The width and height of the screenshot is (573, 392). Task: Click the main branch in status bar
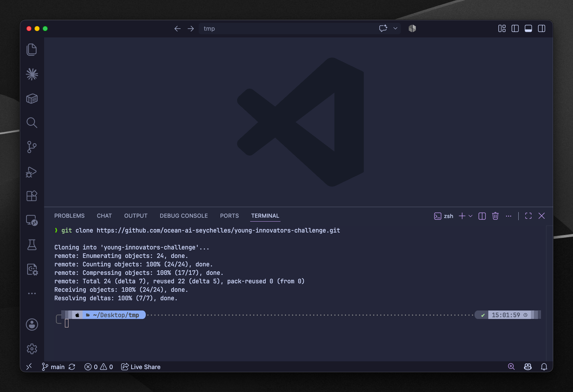[53, 367]
